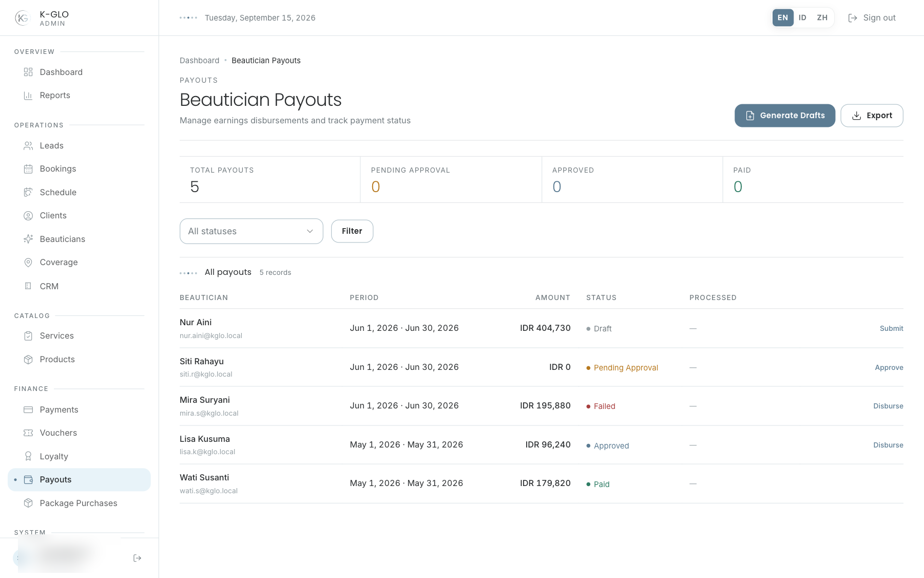
Task: Click the "Failed" status label
Action: [x=604, y=406]
